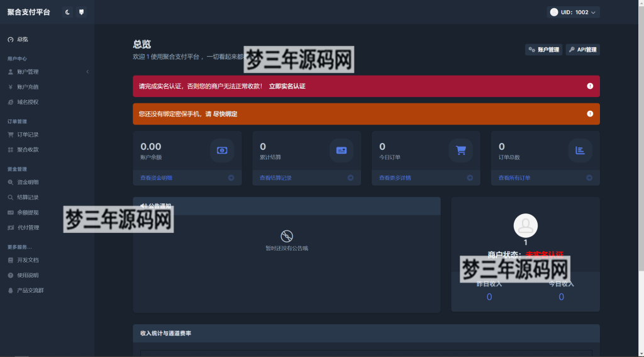Click the card icon on 累计结算 card
Viewport: 644px width, 357px height.
[341, 150]
